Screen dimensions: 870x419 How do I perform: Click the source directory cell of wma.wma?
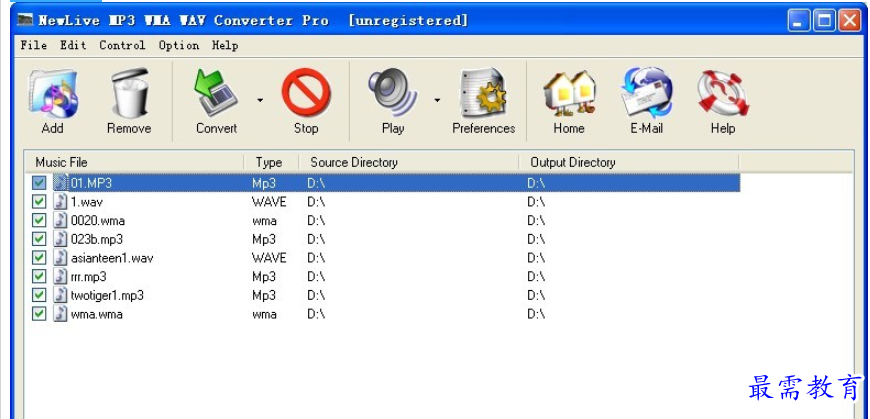(x=316, y=314)
